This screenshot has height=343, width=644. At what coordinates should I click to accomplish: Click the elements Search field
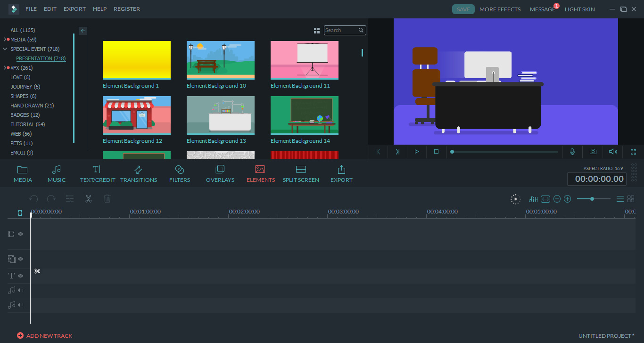345,30
